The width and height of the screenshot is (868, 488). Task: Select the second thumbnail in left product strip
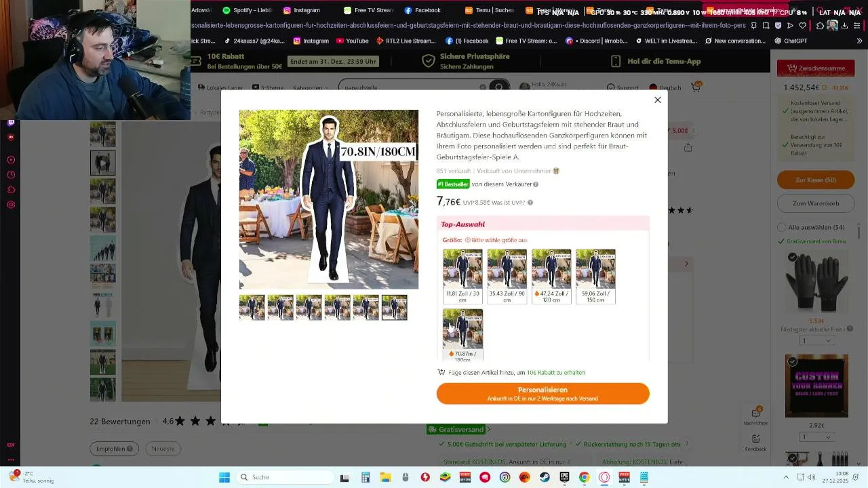pos(103,163)
